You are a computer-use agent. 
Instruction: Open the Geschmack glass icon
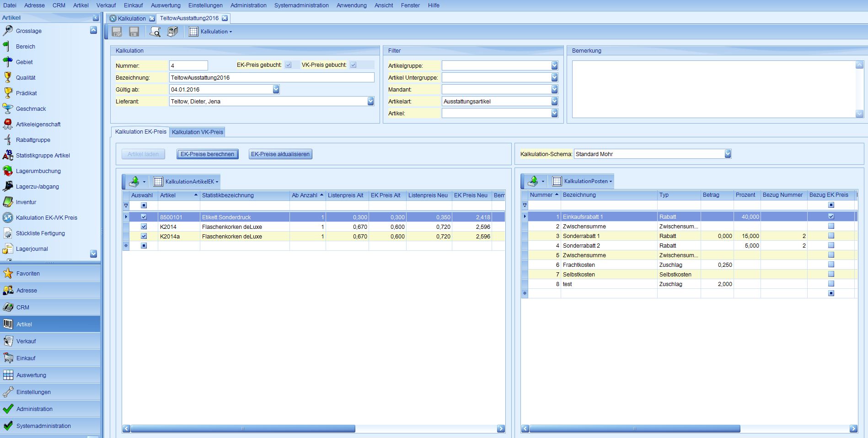tap(8, 109)
